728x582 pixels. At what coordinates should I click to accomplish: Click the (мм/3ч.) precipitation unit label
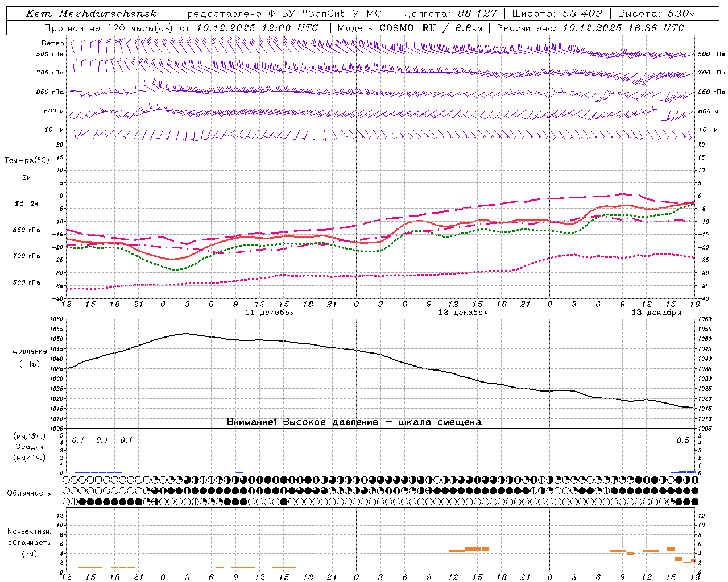(x=30, y=436)
